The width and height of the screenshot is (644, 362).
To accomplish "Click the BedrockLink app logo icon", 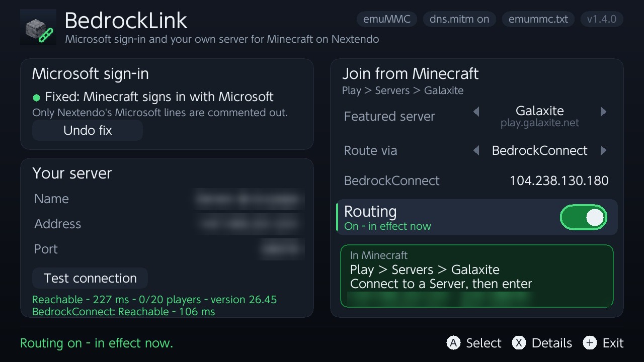I will point(38,27).
